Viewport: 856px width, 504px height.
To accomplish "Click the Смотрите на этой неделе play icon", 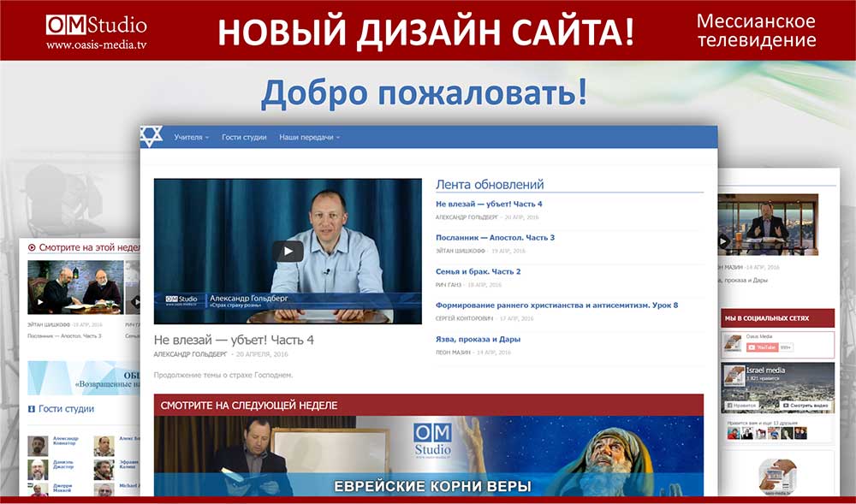I will point(32,247).
